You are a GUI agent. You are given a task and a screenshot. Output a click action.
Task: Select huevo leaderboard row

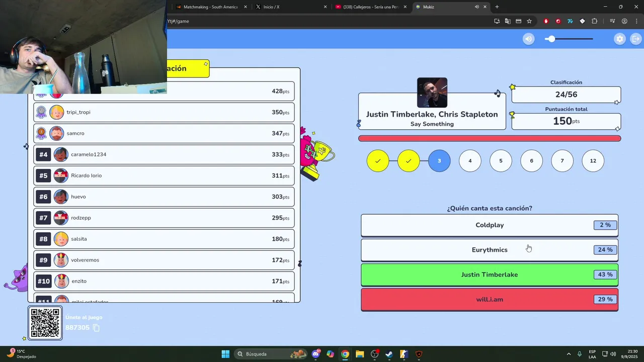pyautogui.click(x=164, y=197)
